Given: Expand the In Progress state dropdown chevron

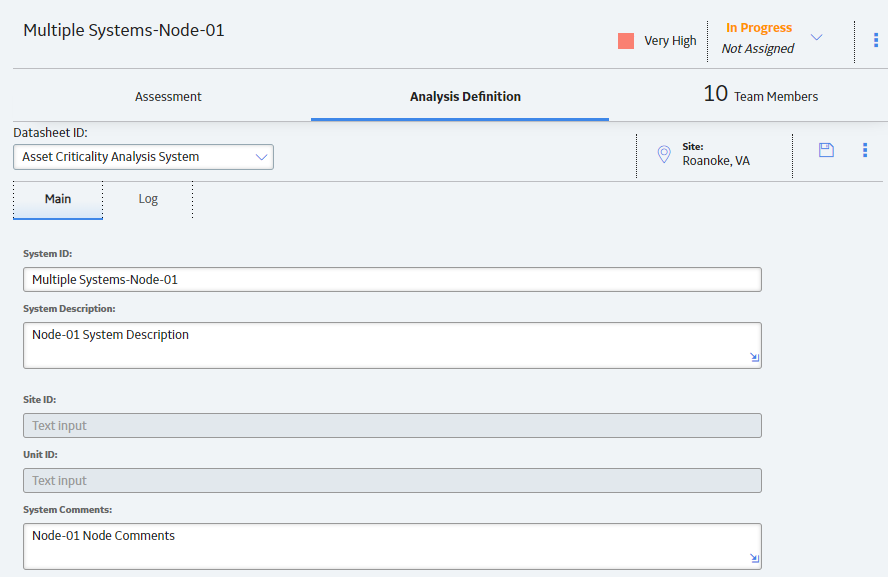Looking at the screenshot, I should [x=816, y=37].
